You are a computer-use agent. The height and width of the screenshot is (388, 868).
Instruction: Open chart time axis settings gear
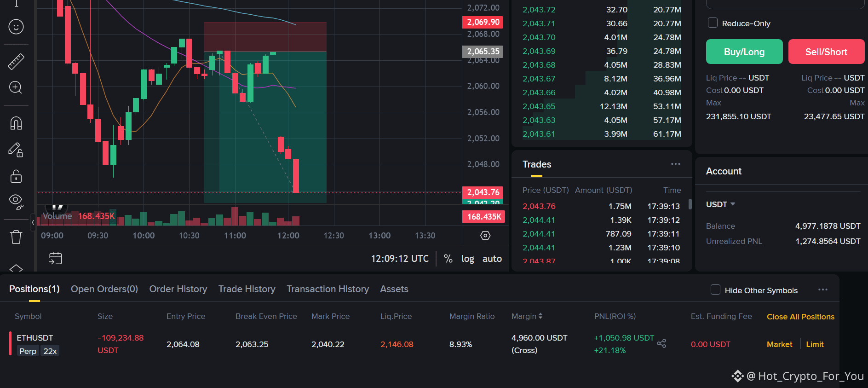[x=485, y=236]
